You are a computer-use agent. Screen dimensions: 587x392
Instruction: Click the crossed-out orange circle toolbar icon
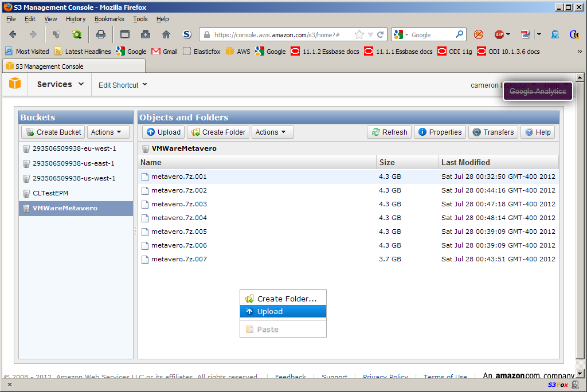(479, 34)
